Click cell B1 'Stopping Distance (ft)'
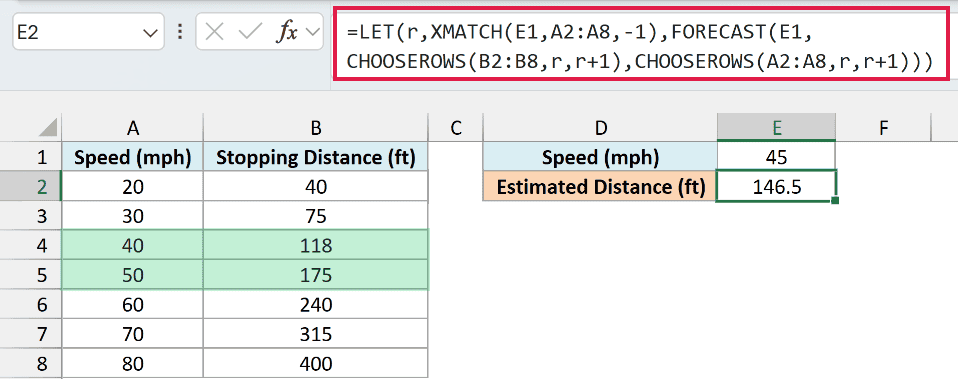The width and height of the screenshot is (958, 379). click(316, 158)
